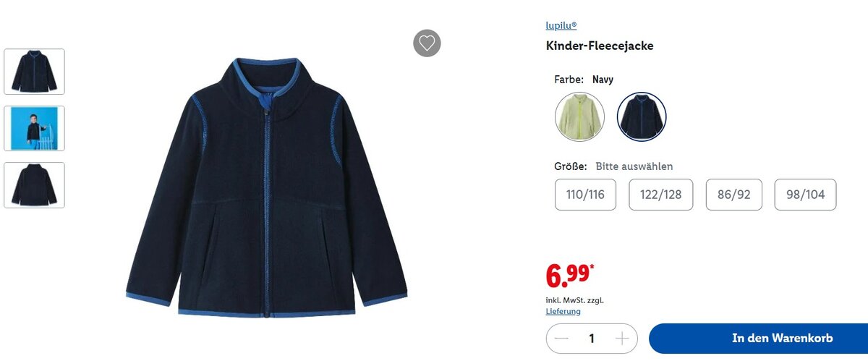The image size is (868, 361).
Task: Click the Größe Bitte auswählen label
Action: click(x=613, y=166)
